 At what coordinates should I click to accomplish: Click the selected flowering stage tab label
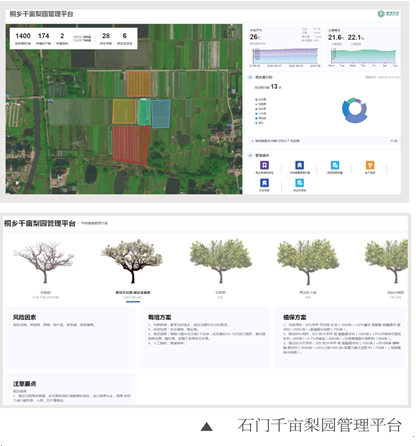133,293
